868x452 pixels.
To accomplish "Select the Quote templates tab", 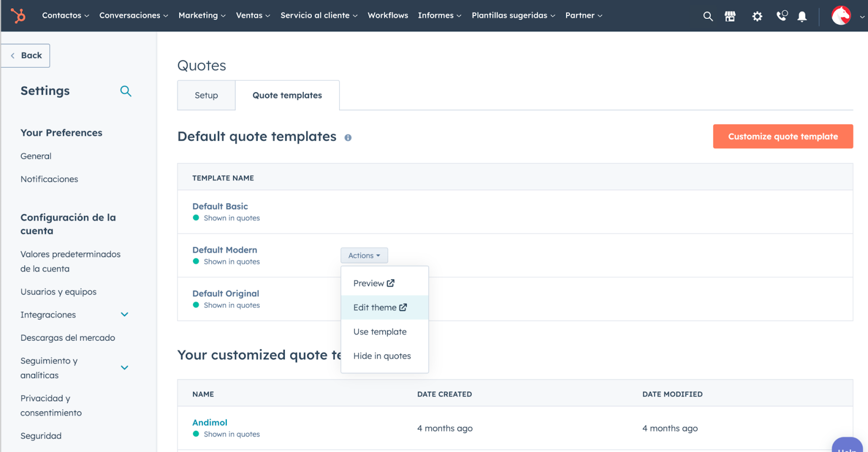I will (287, 96).
